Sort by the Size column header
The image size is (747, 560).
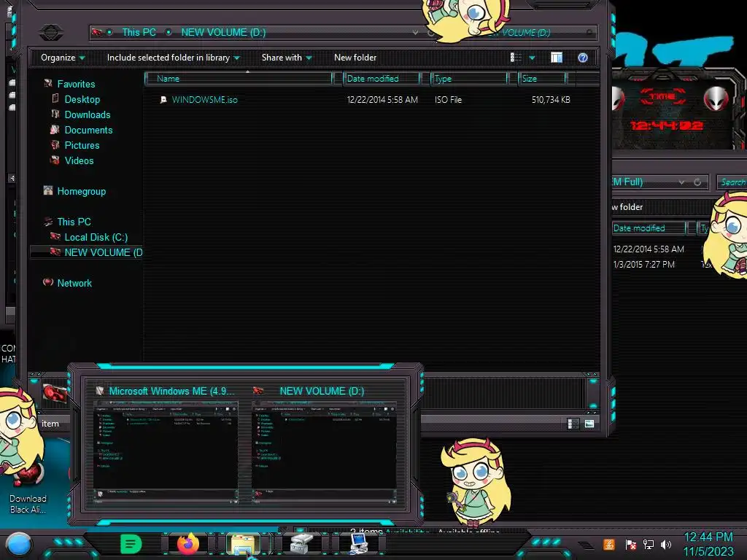(x=542, y=79)
